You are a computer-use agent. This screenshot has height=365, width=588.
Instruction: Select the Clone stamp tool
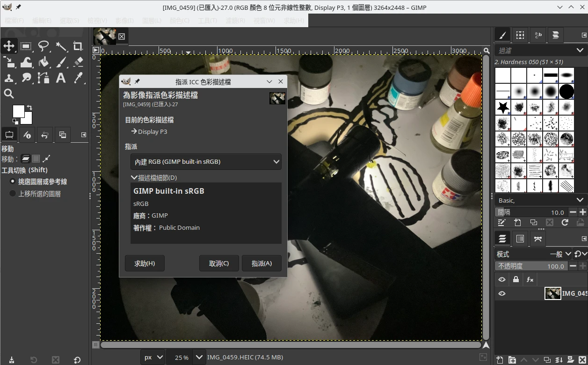9,78
